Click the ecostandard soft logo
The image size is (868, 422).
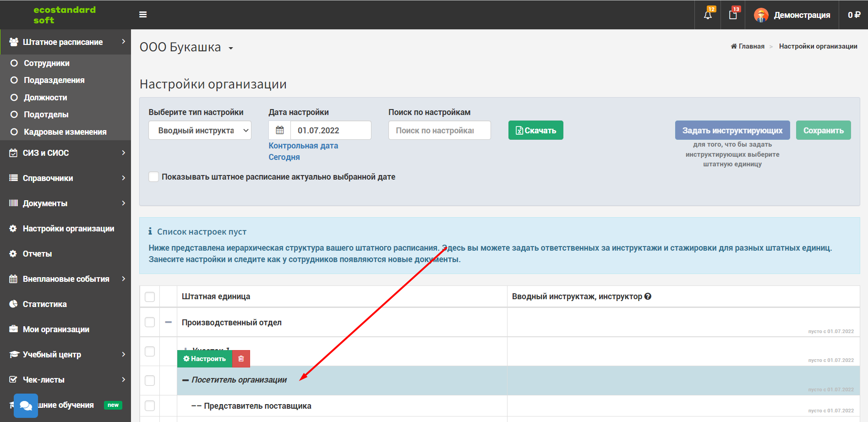pos(65,15)
